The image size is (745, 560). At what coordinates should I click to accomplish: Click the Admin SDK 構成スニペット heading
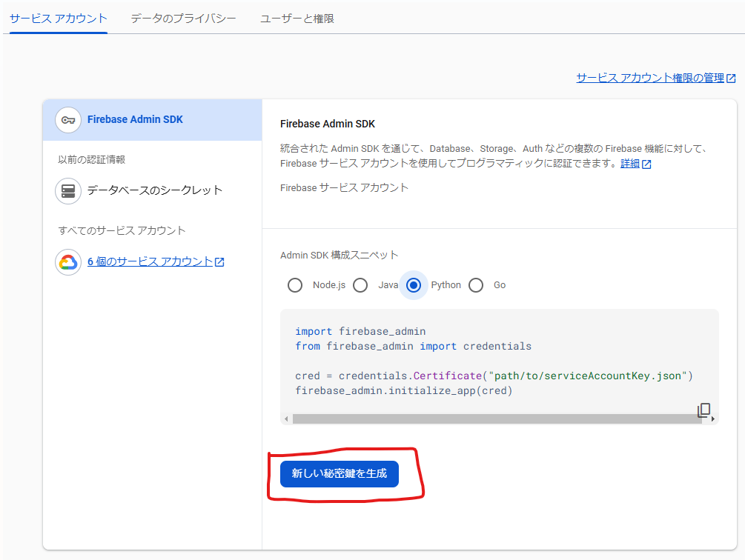[340, 256]
